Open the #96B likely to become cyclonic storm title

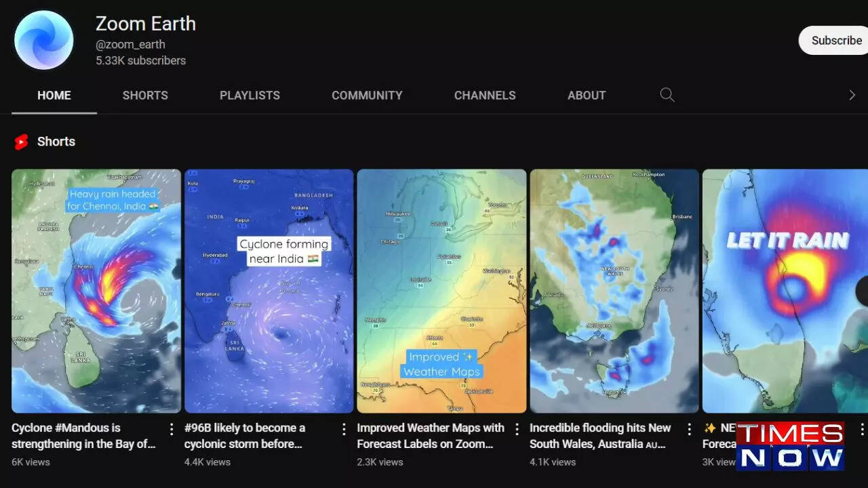pos(245,436)
